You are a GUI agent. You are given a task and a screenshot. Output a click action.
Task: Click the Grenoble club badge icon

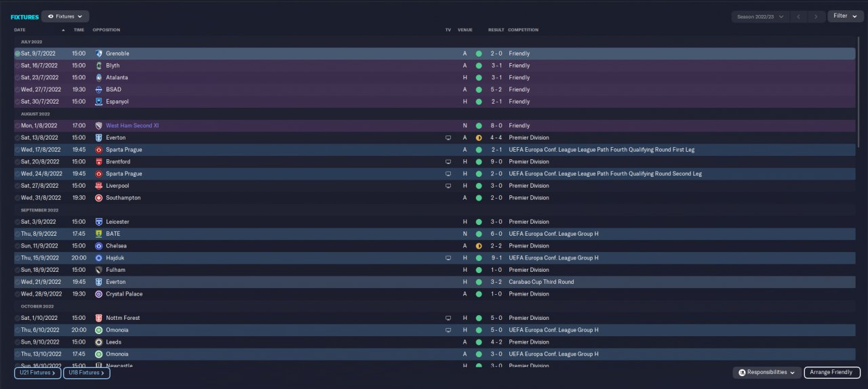tap(99, 54)
